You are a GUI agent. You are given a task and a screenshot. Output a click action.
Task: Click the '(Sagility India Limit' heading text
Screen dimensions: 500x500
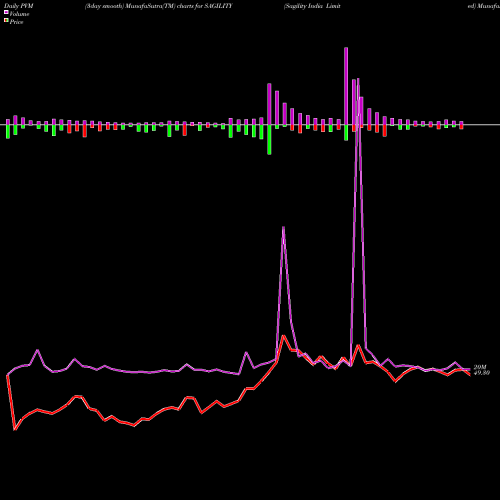(x=312, y=6)
